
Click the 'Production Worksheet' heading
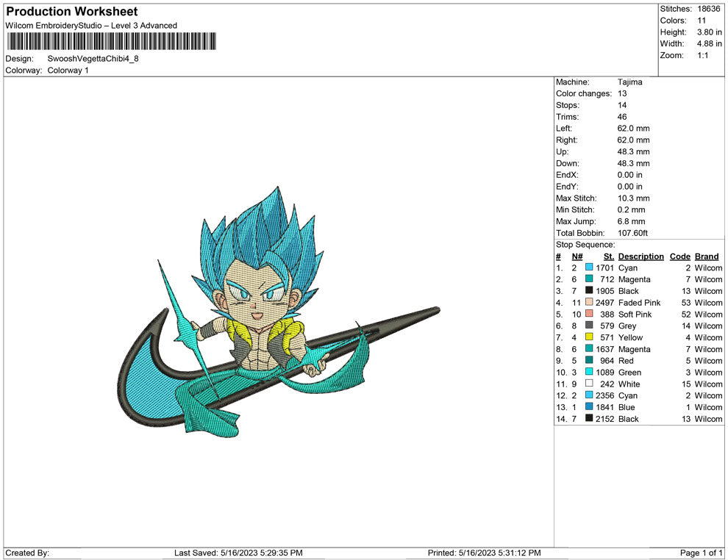72,12
